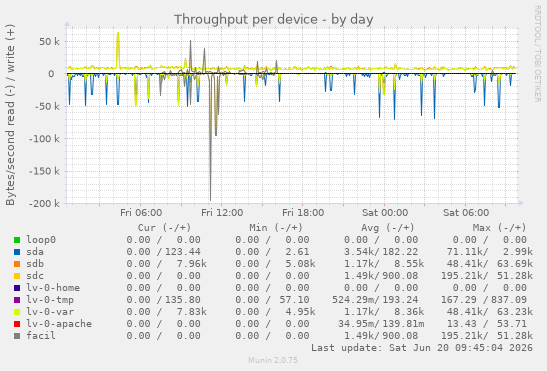This screenshot has width=547, height=371.
Task: Select the sdc device label
Action: (x=35, y=276)
